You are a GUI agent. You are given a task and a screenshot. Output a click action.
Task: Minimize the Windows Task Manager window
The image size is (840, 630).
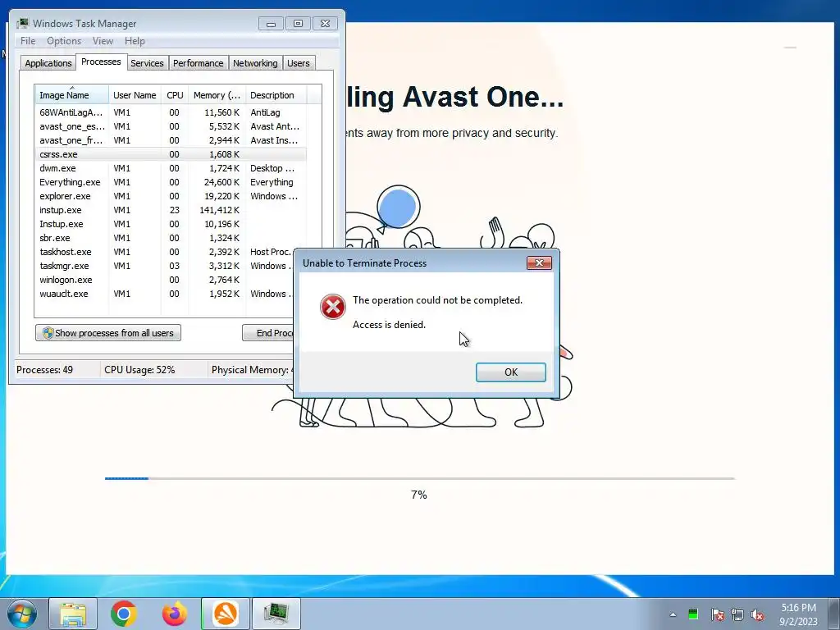[x=271, y=24]
